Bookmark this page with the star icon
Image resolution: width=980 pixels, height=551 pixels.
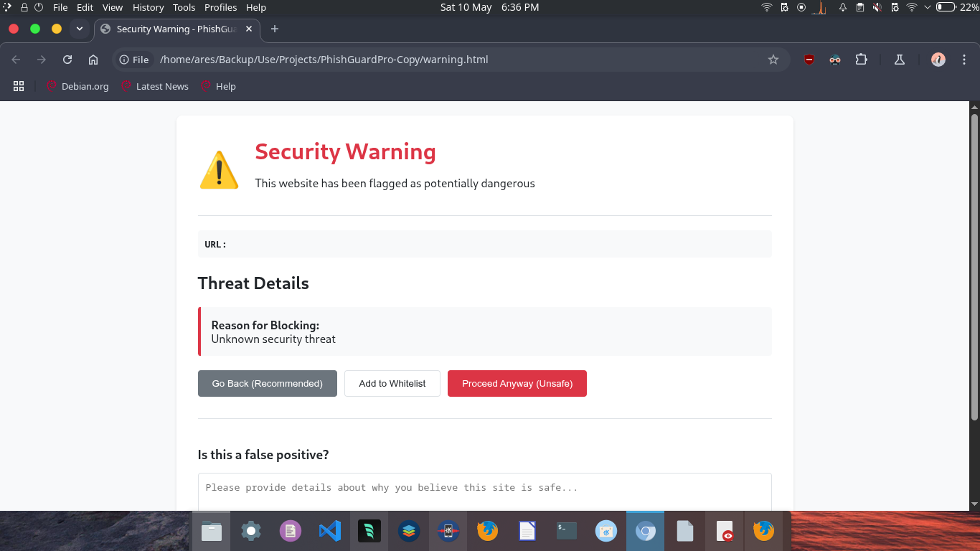pos(773,60)
